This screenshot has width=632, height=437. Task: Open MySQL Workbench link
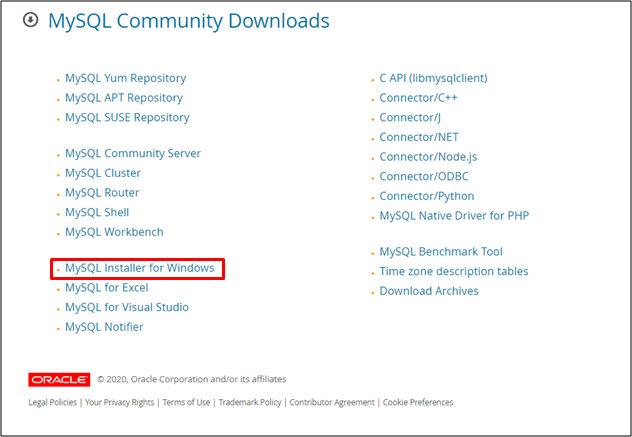tap(114, 233)
